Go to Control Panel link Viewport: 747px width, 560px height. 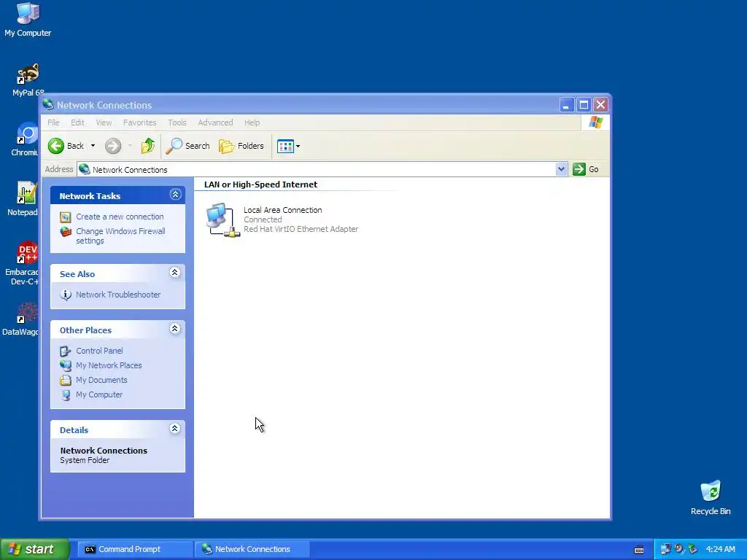[99, 351]
